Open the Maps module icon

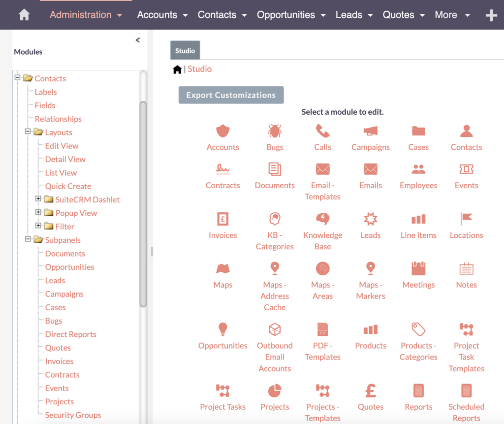tap(223, 268)
